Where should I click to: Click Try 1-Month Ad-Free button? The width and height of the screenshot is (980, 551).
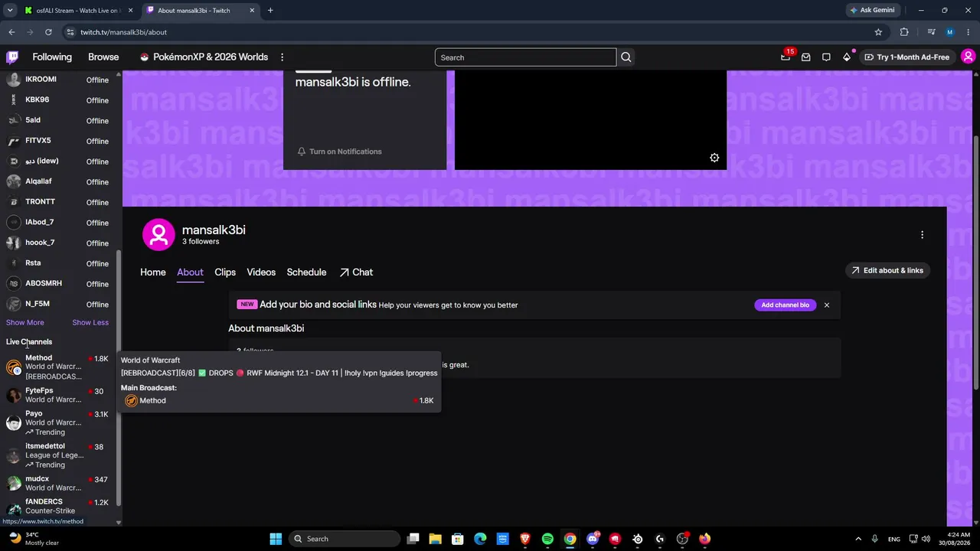tap(906, 57)
